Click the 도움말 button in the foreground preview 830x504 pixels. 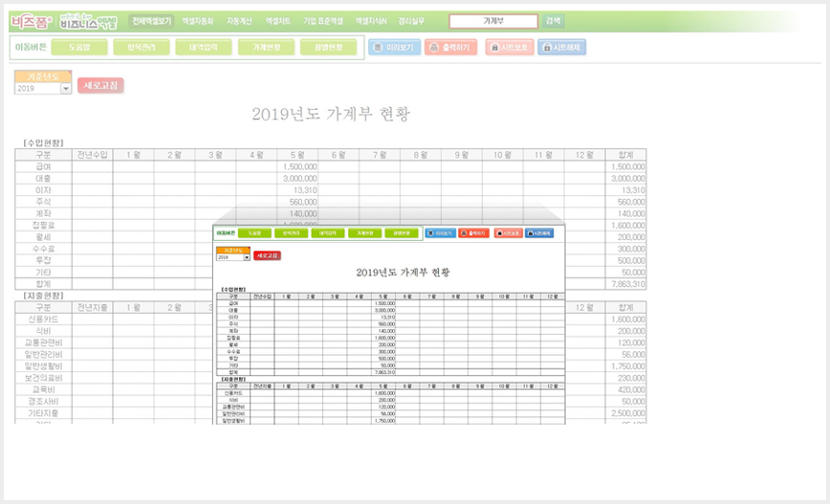(x=254, y=233)
